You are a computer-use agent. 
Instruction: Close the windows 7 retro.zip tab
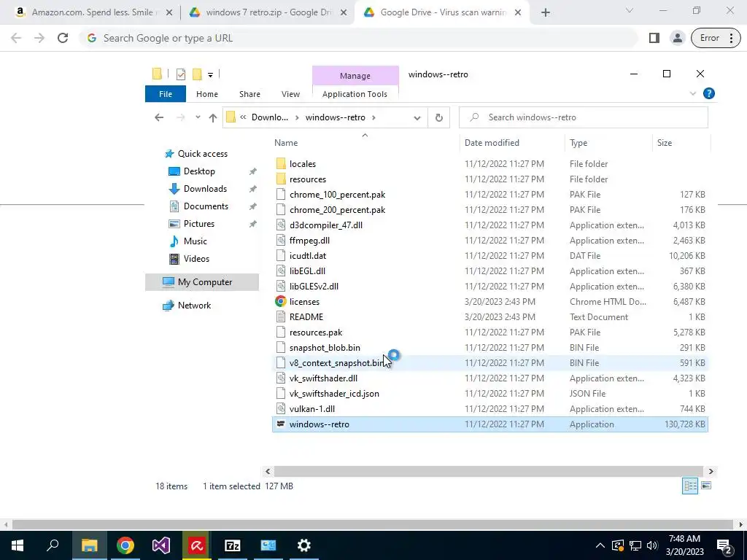[x=344, y=13]
